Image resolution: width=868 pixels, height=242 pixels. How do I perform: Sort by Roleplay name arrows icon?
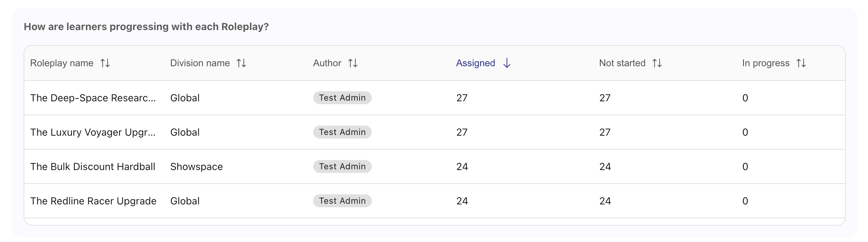105,63
